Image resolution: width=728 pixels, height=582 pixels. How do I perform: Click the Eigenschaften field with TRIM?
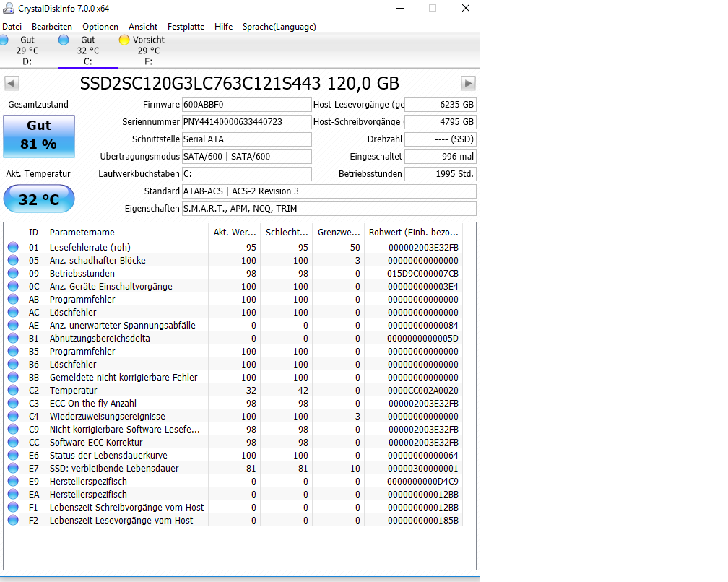329,209
